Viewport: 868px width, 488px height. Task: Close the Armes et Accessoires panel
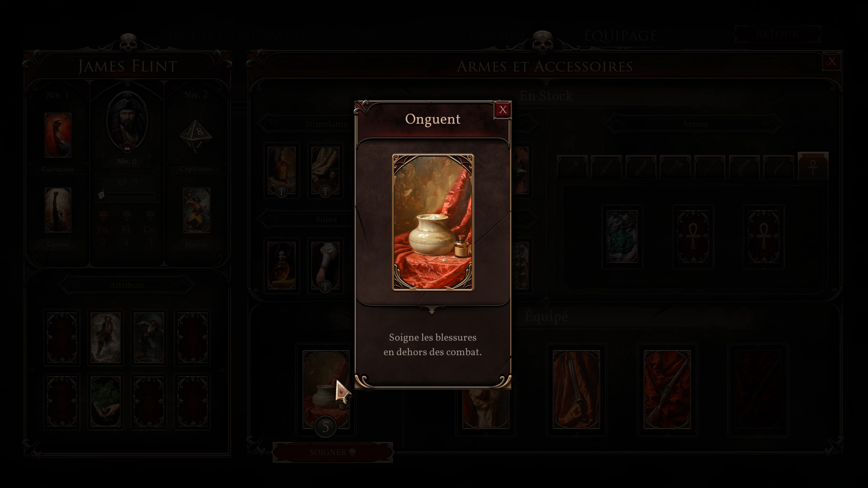832,61
